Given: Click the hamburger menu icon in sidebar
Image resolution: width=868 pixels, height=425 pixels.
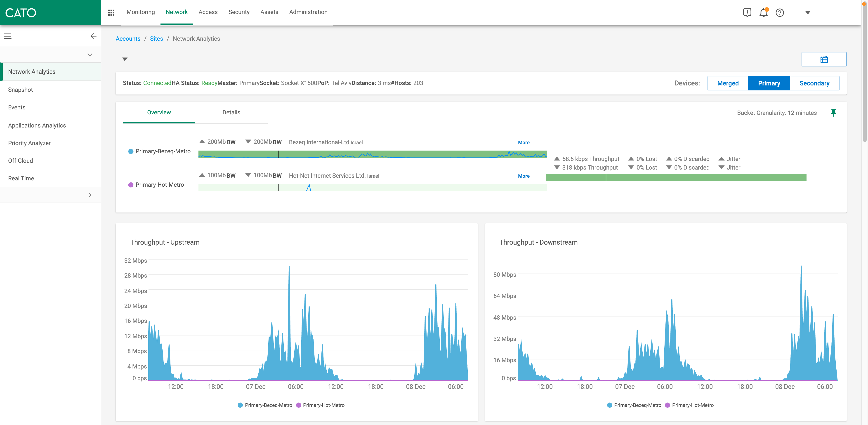Looking at the screenshot, I should [8, 36].
